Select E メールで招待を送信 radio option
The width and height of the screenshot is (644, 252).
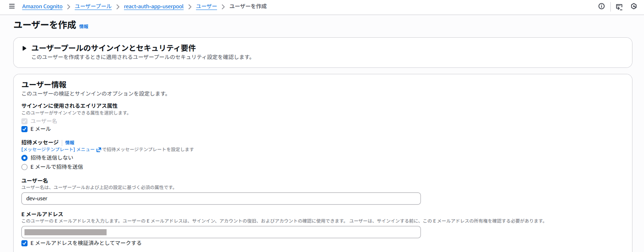point(24,167)
